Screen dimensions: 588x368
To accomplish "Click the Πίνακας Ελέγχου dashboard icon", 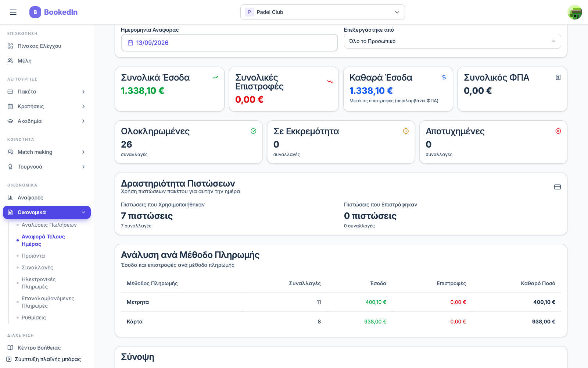I will [10, 46].
